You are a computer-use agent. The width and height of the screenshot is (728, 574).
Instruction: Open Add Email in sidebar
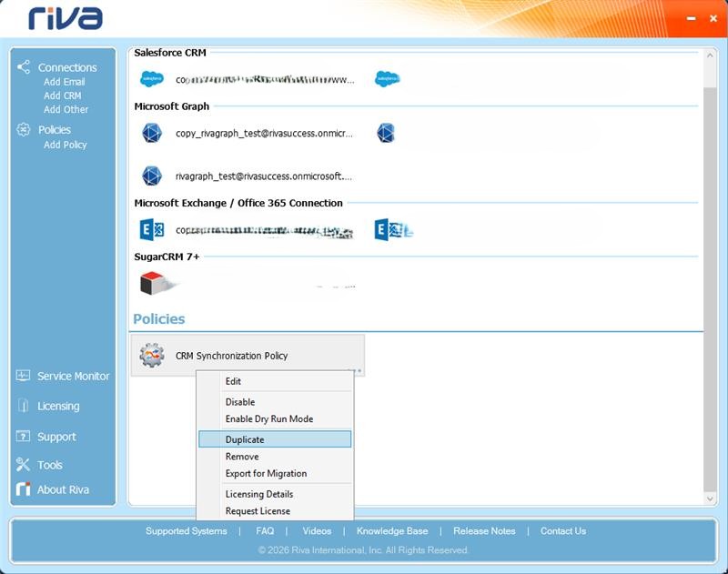coord(64,82)
